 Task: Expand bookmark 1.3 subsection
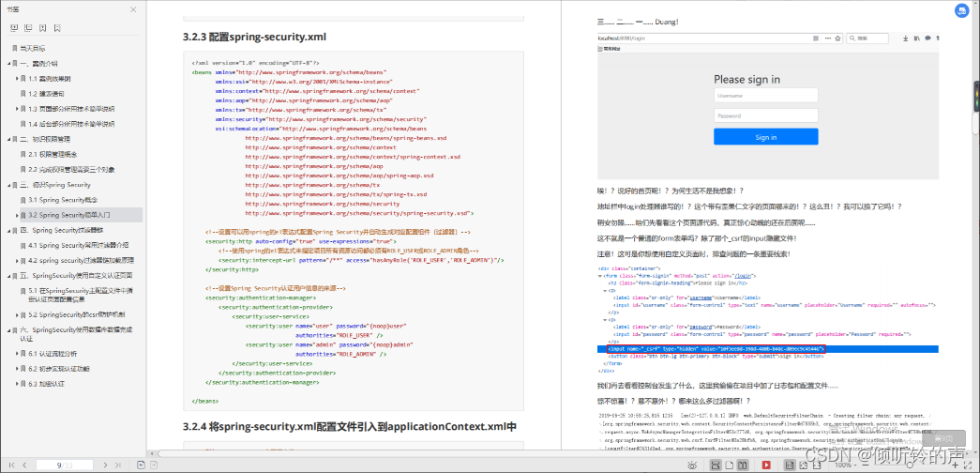(x=17, y=109)
